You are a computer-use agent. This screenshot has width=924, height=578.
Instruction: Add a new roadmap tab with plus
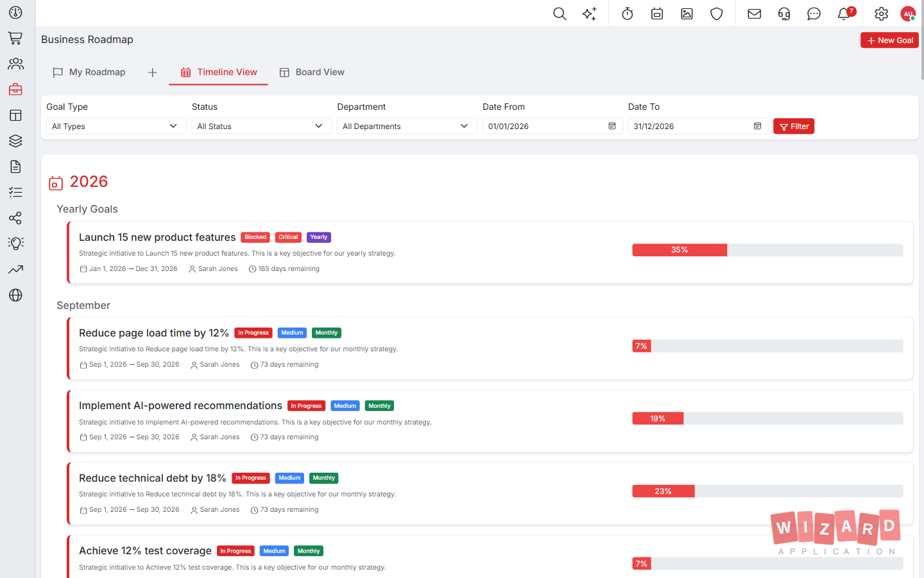(x=152, y=73)
